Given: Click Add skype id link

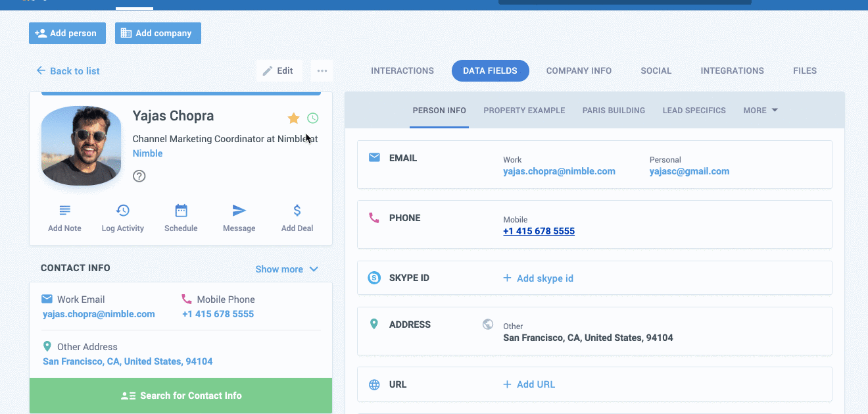Looking at the screenshot, I should [x=538, y=278].
